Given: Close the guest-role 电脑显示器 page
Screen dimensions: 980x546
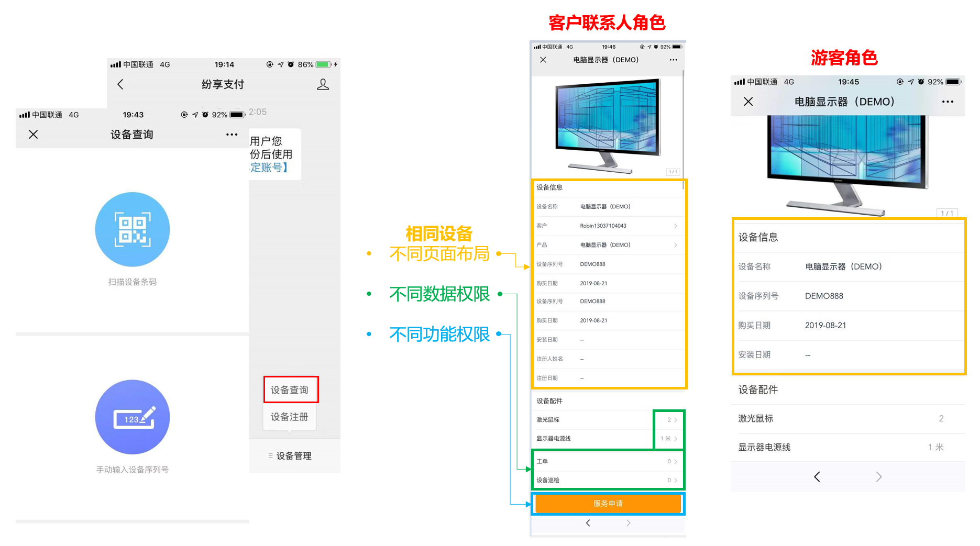Looking at the screenshot, I should [748, 102].
